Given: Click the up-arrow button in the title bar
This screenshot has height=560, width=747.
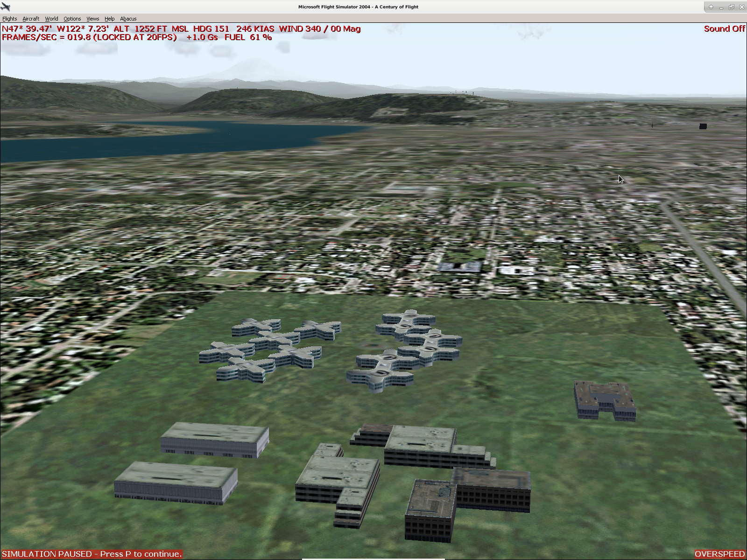Looking at the screenshot, I should pos(711,7).
